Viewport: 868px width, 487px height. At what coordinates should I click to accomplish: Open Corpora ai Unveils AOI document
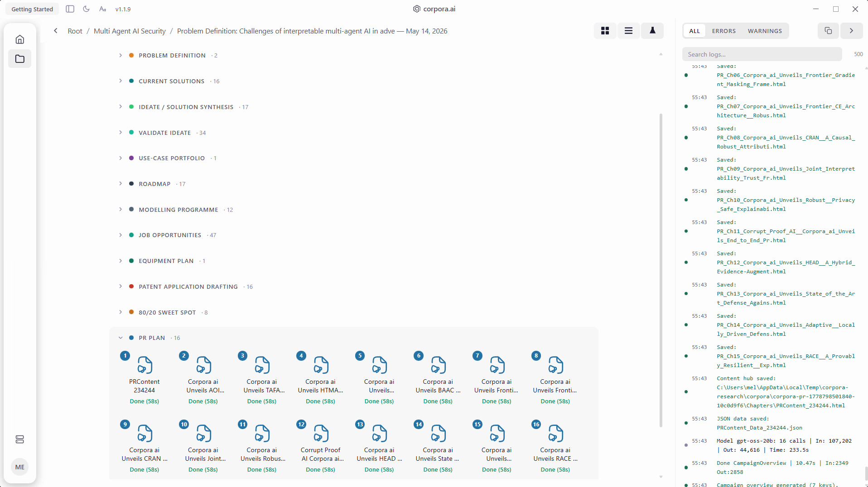point(203,378)
